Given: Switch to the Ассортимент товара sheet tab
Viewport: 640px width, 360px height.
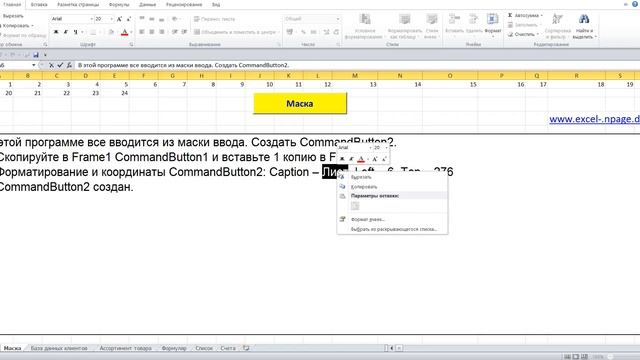Looking at the screenshot, I should pyautogui.click(x=125, y=348).
